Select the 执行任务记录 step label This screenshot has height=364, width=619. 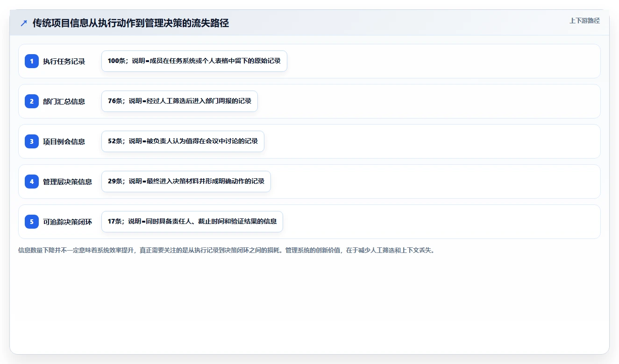point(64,61)
